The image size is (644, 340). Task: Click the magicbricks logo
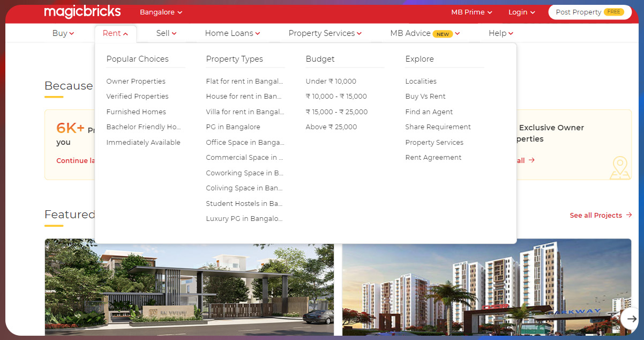[x=83, y=11]
